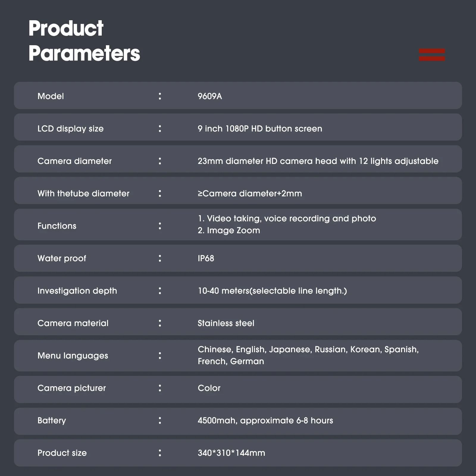
Task: Click the Functions row label
Action: click(57, 226)
